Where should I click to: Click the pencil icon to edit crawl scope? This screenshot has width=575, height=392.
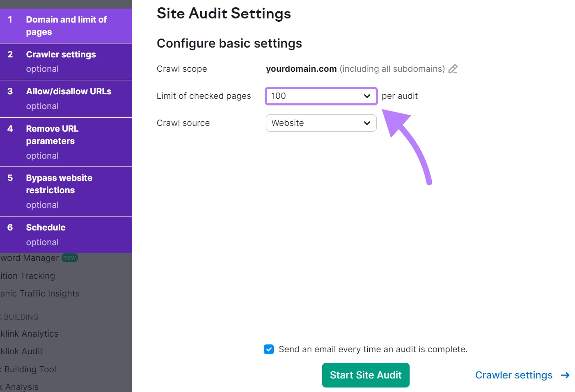click(453, 68)
